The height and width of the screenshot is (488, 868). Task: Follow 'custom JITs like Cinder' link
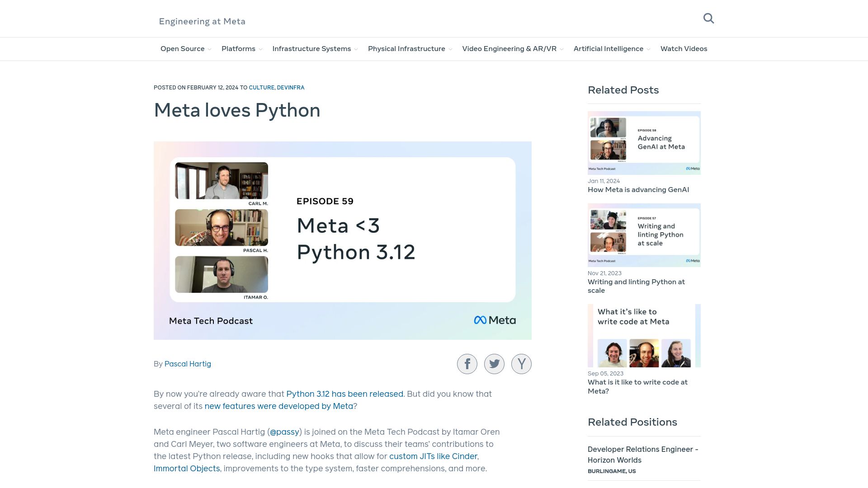pos(433,456)
